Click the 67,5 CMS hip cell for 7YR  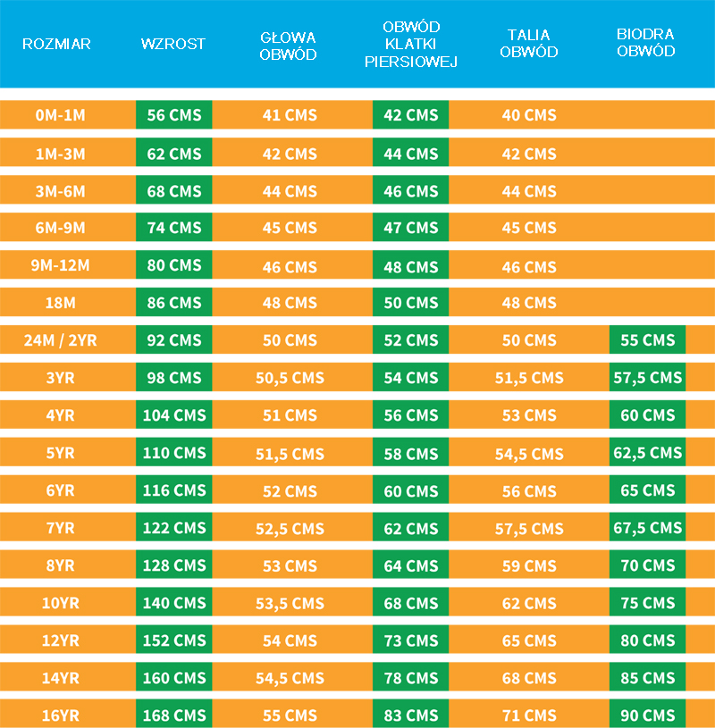648,528
